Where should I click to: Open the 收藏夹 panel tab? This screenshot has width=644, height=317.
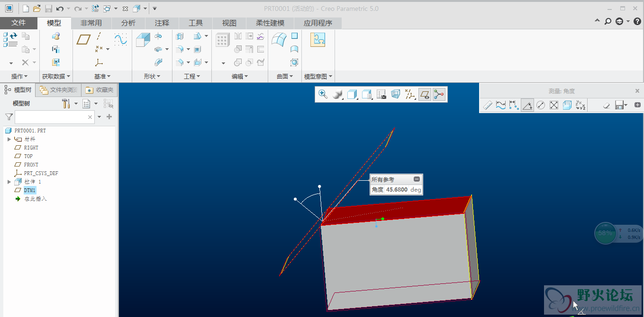click(100, 90)
